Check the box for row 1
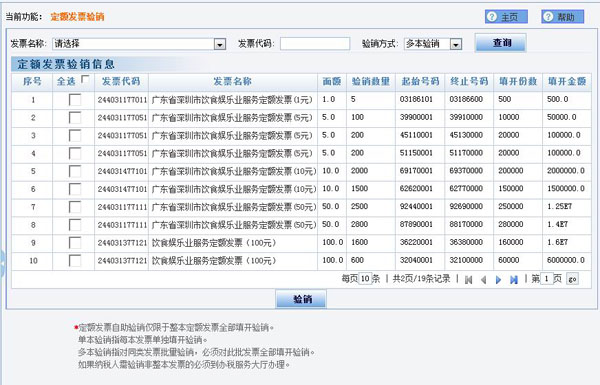The image size is (600, 385). (x=75, y=100)
